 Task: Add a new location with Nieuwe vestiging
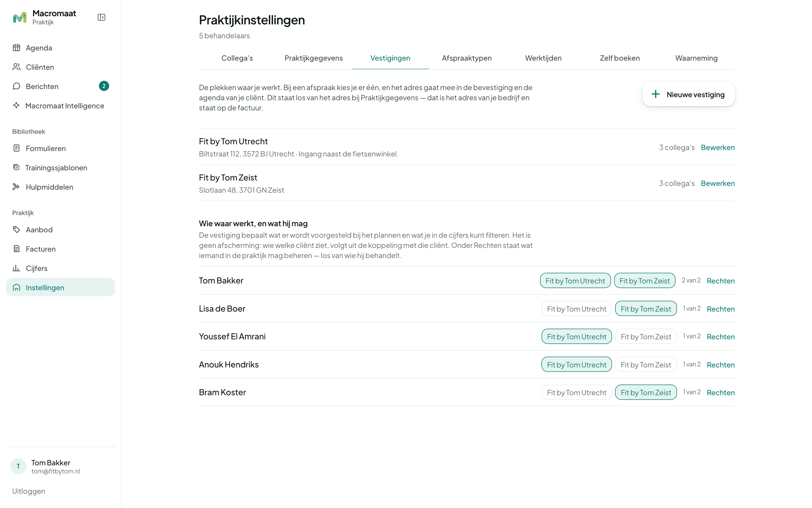tap(689, 94)
